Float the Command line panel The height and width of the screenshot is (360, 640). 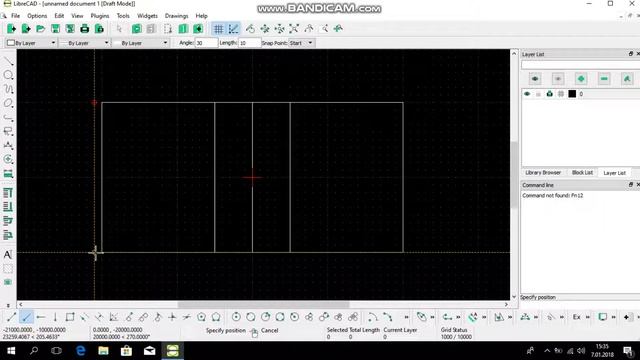[631, 185]
